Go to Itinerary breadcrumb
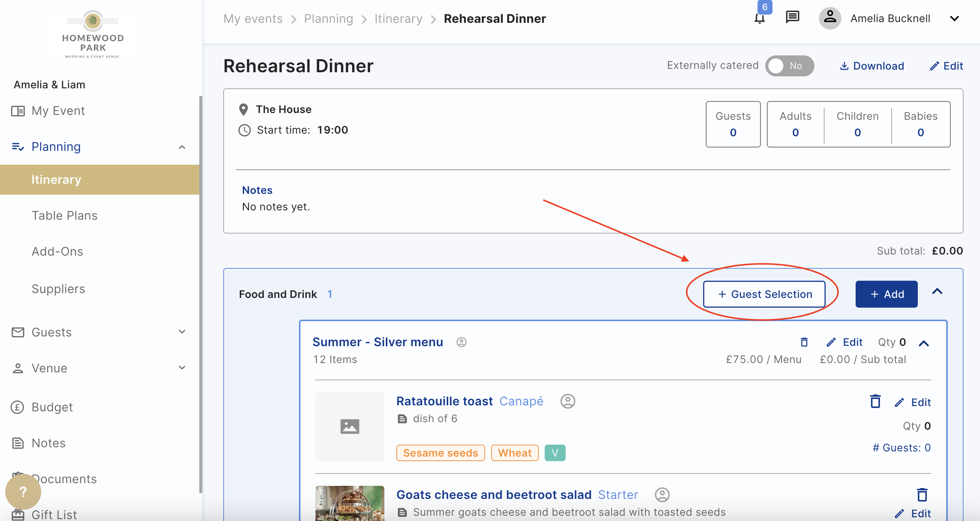Image resolution: width=980 pixels, height=521 pixels. tap(398, 19)
